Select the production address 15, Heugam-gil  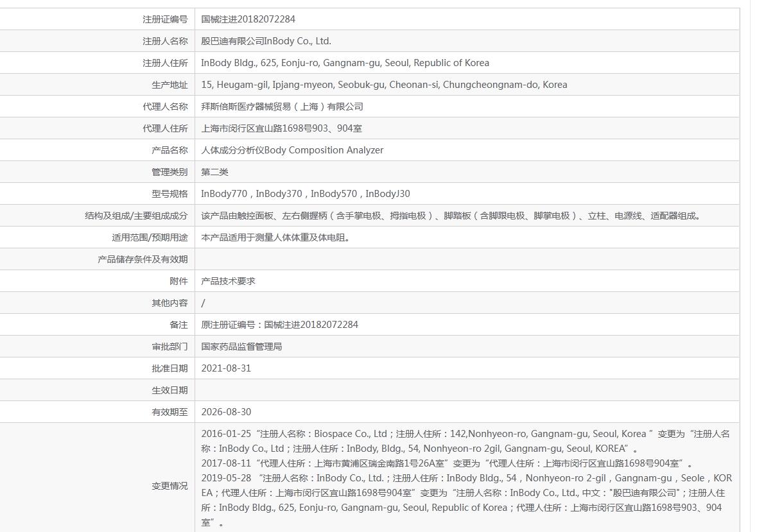385,85
